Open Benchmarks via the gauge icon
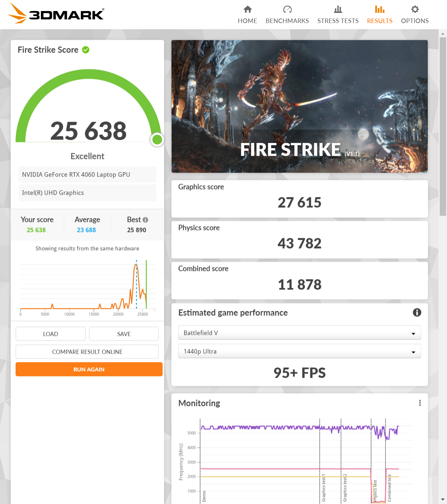The height and width of the screenshot is (504, 447). (x=287, y=9)
